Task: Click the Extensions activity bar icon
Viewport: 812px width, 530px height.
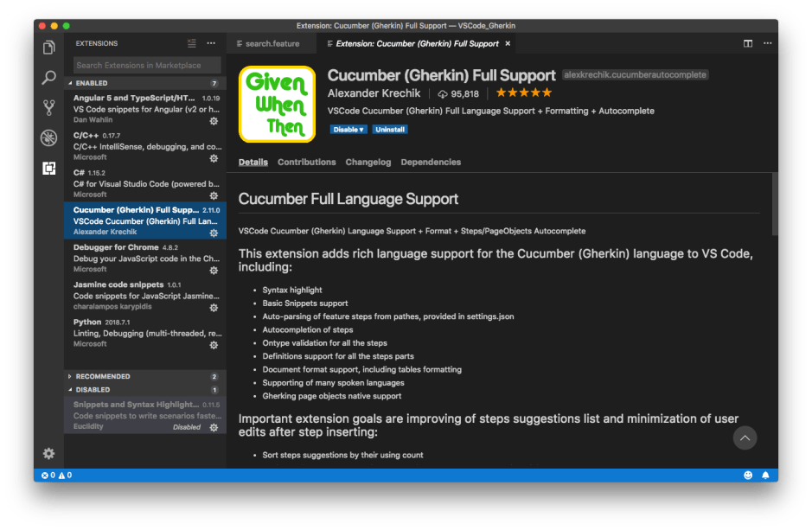Action: point(49,169)
